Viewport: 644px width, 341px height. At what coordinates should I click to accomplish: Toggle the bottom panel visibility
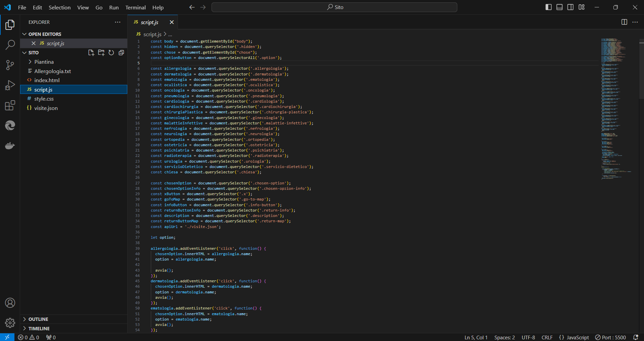559,7
